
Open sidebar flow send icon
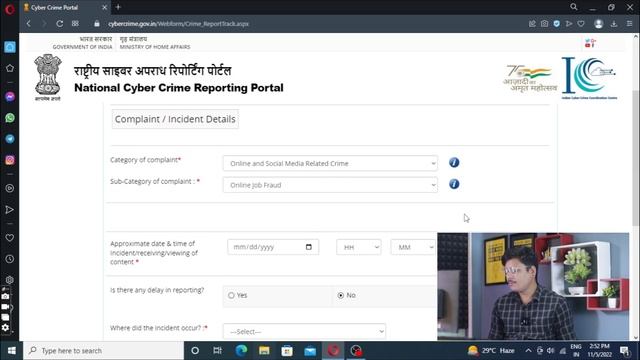tap(10, 210)
